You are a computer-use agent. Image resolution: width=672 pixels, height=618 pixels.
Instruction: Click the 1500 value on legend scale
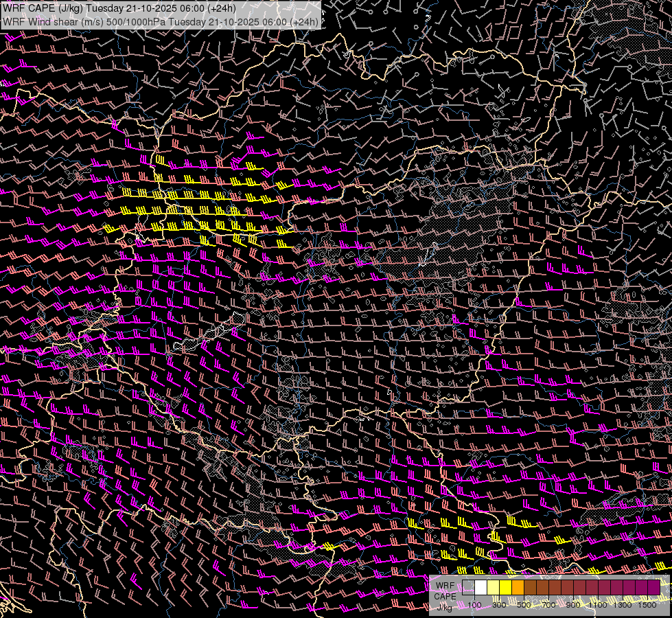click(647, 605)
